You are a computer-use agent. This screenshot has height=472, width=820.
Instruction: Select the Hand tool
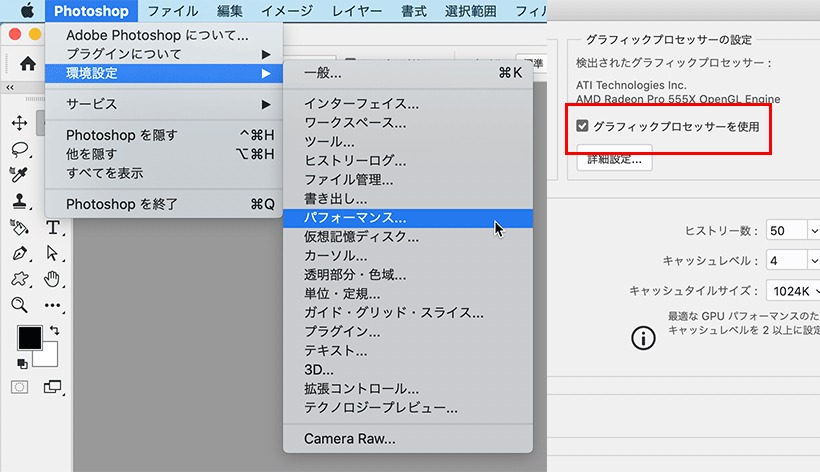point(52,279)
